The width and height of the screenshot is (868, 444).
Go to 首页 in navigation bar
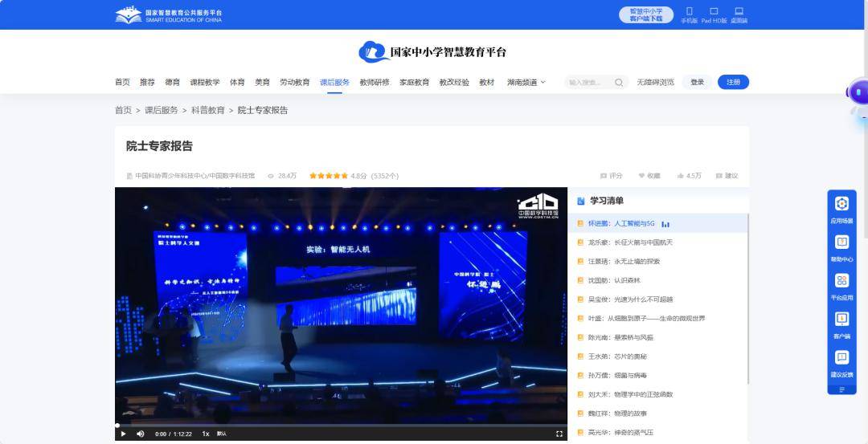[122, 83]
